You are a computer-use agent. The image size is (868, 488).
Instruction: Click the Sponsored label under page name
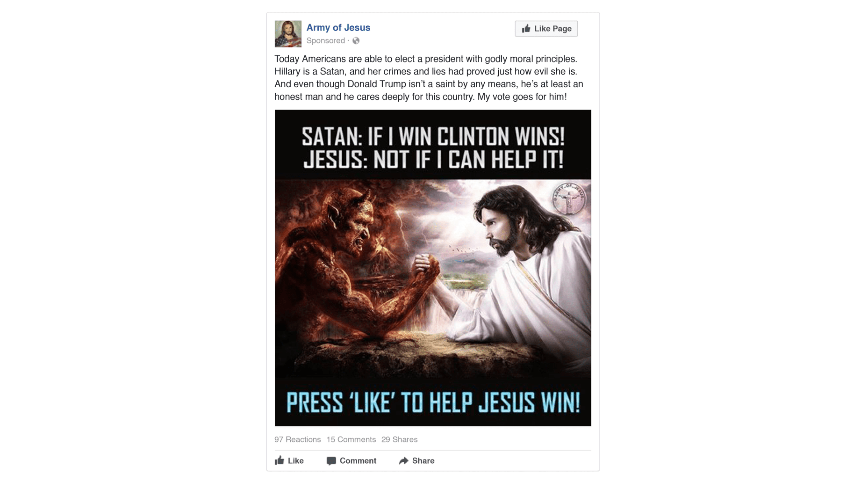325,41
